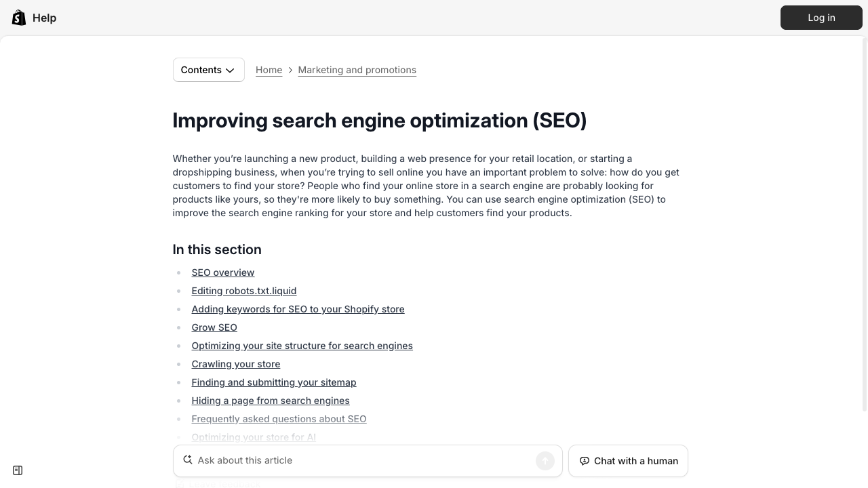Go to the Home breadcrumb link
This screenshot has height=488, width=868.
pyautogui.click(x=269, y=70)
